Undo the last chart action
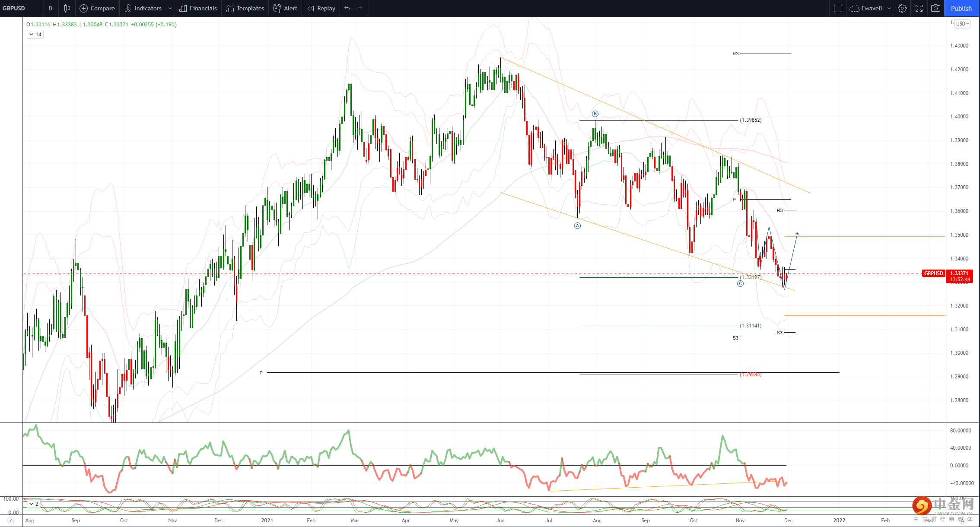The width and height of the screenshot is (980, 527). pos(347,8)
